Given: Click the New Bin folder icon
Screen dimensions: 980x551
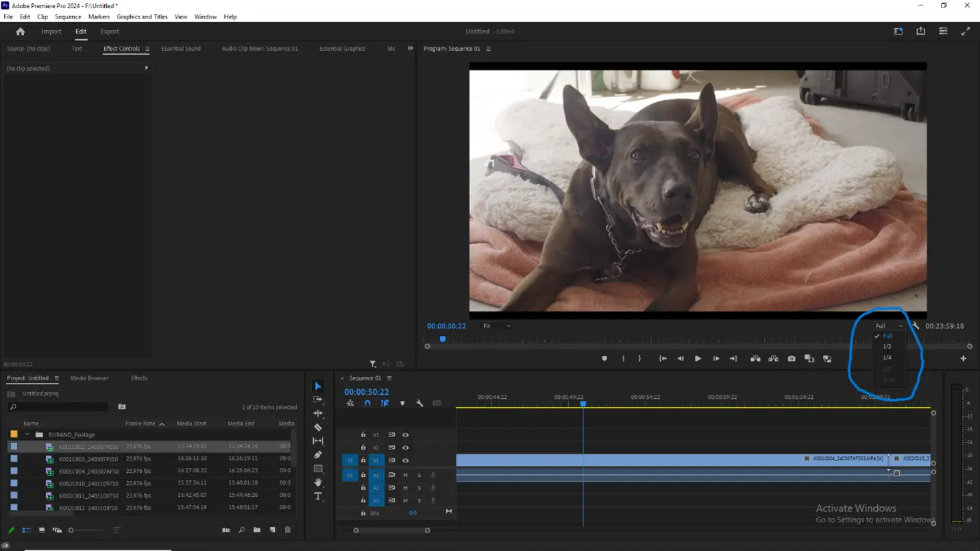Looking at the screenshot, I should pos(257,530).
